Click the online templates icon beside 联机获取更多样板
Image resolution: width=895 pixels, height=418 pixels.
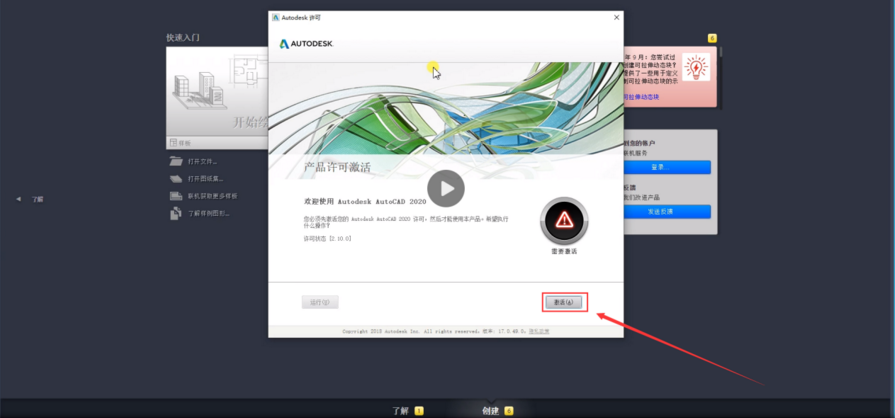pos(176,196)
